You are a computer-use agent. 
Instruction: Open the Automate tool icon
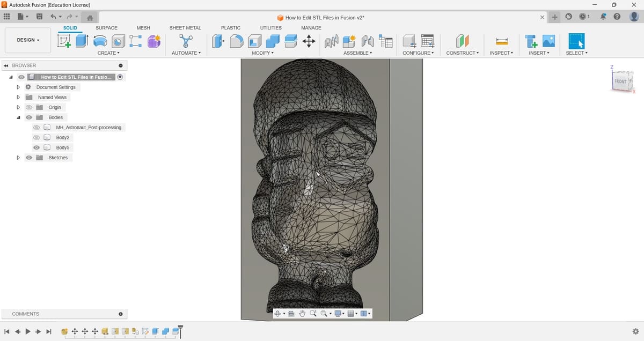(x=186, y=41)
